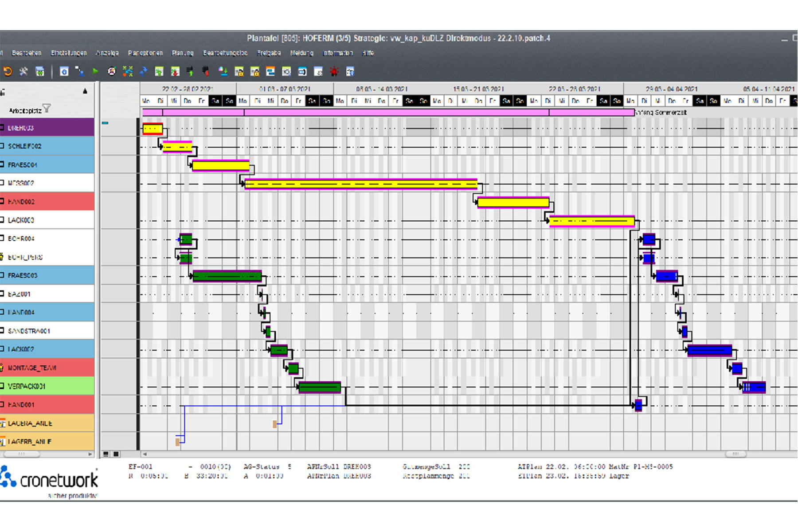The image size is (798, 532).
Task: Open the Bearbeitungsliste menu
Action: pos(225,53)
